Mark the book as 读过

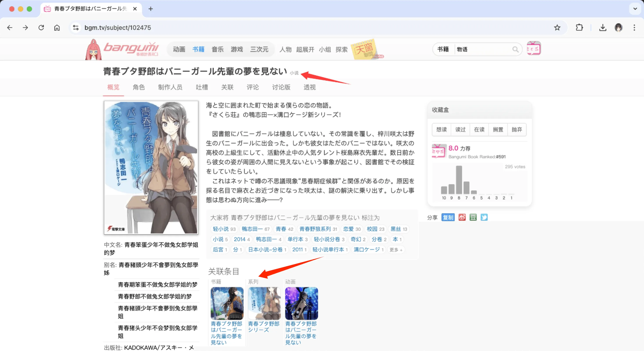pos(460,129)
